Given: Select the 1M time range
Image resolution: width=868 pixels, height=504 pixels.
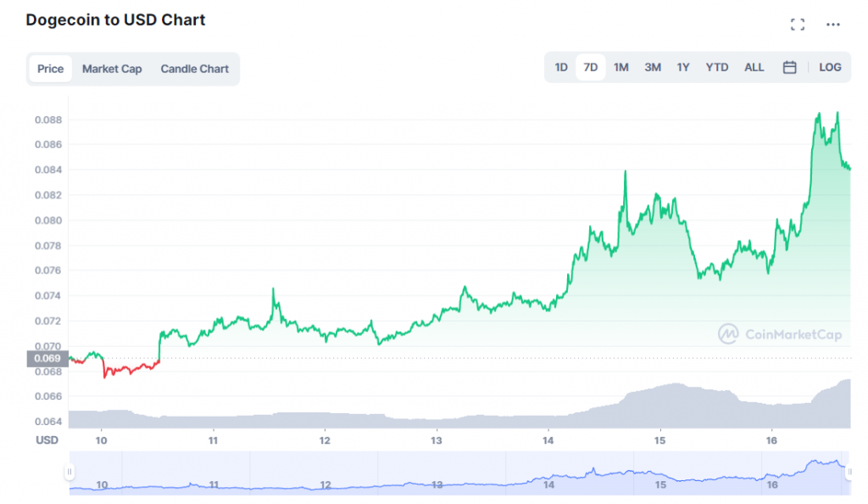Looking at the screenshot, I should point(621,66).
